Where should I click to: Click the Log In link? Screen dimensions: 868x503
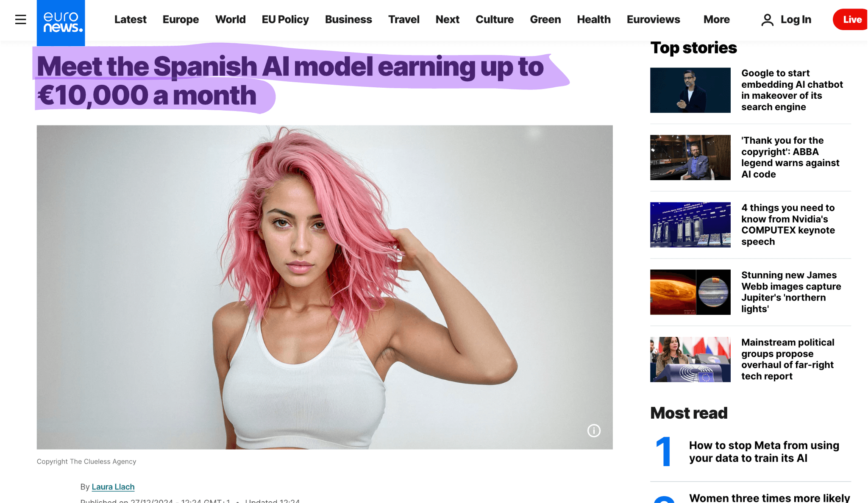pos(796,19)
